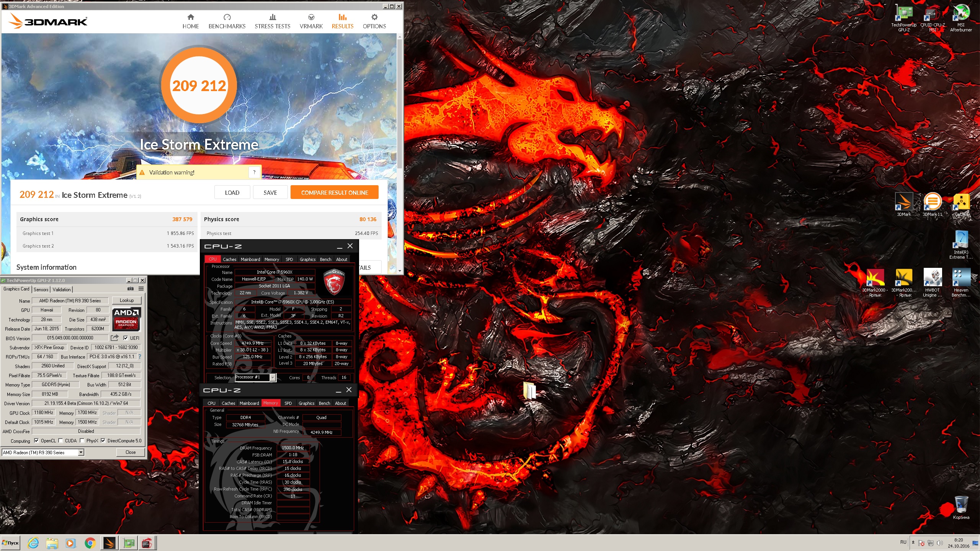Open Windows Media Player from taskbar
Screen dimensions: 980x551
(70, 543)
